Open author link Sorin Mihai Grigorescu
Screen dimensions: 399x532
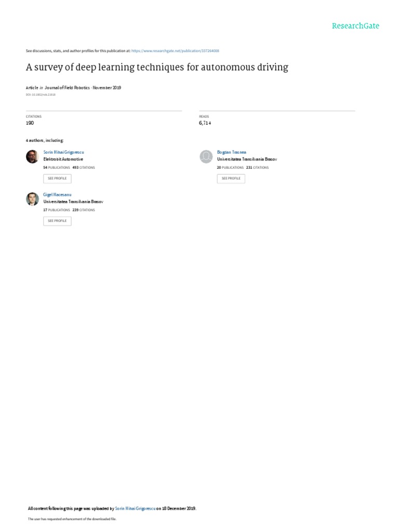(63, 152)
